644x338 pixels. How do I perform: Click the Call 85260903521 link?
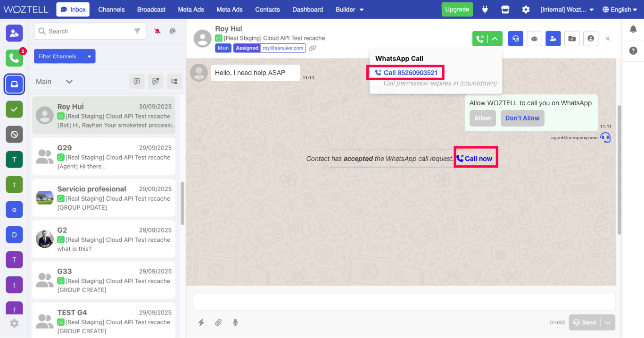pyautogui.click(x=406, y=73)
